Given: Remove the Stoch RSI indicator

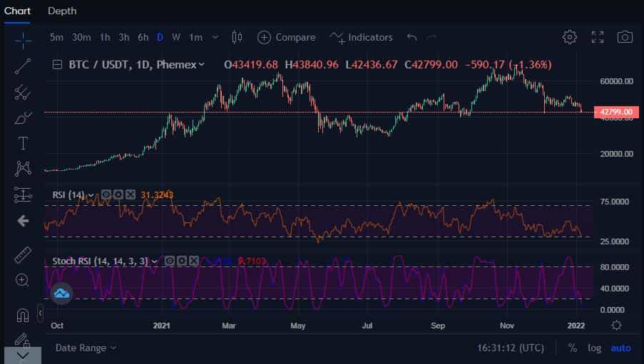Looking at the screenshot, I should click(x=194, y=261).
